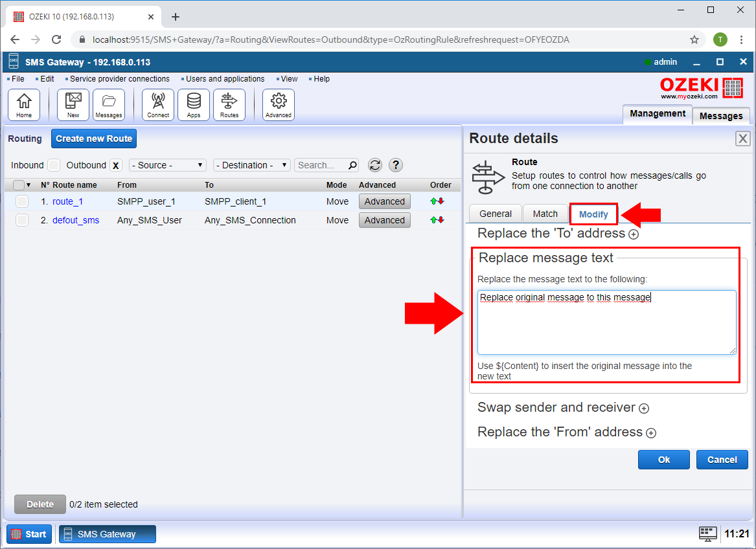Toggle the Outbound checkbox
This screenshot has height=549, width=756.
pos(116,165)
